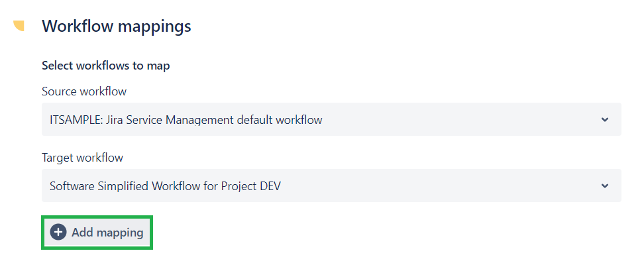Click the chevron arrow in Target workflow field
This screenshot has height=265, width=644.
click(x=604, y=186)
